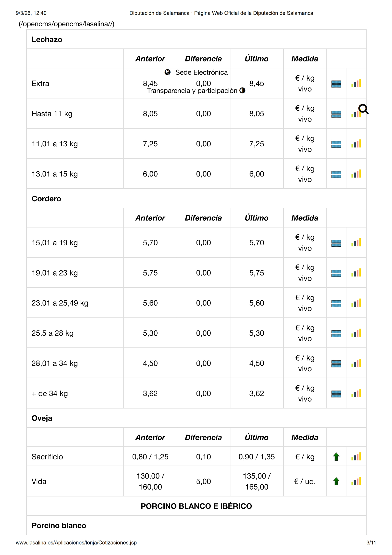Click chart icon in 28,01 a 34 kg row
The image size is (392, 555).
pos(356,364)
